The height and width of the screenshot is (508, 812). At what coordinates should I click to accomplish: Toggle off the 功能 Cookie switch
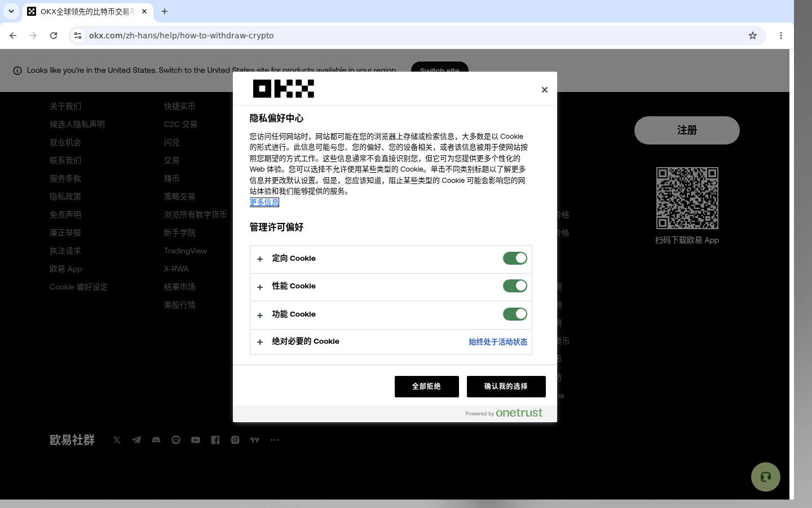click(x=515, y=314)
